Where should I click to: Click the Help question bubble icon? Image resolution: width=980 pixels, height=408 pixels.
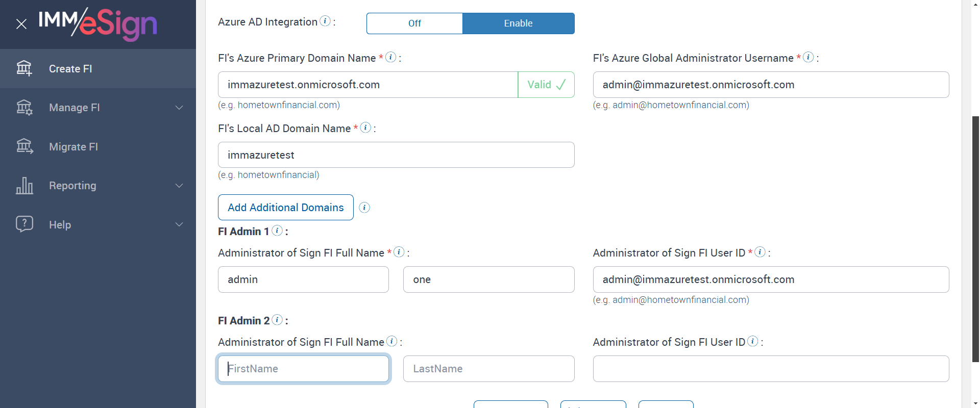(24, 224)
